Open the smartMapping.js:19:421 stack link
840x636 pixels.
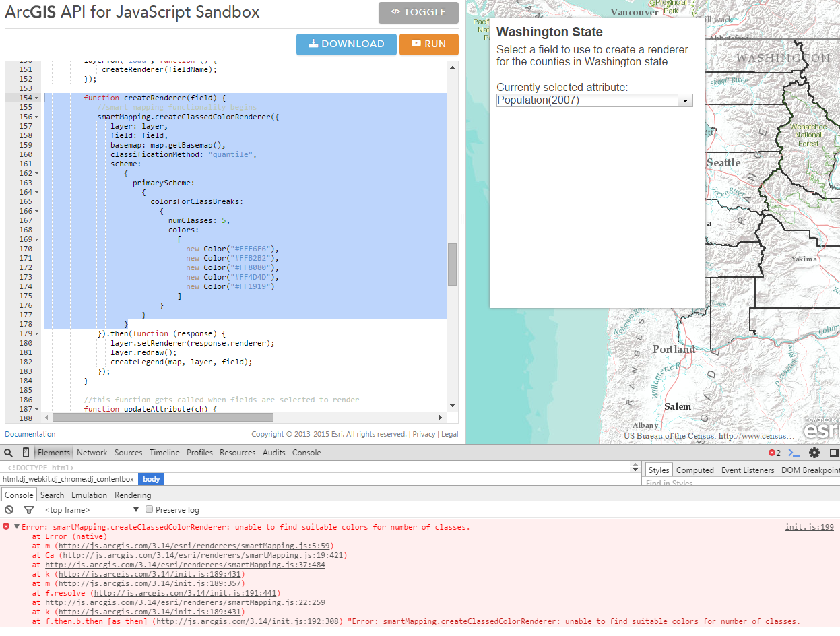[x=202, y=555]
